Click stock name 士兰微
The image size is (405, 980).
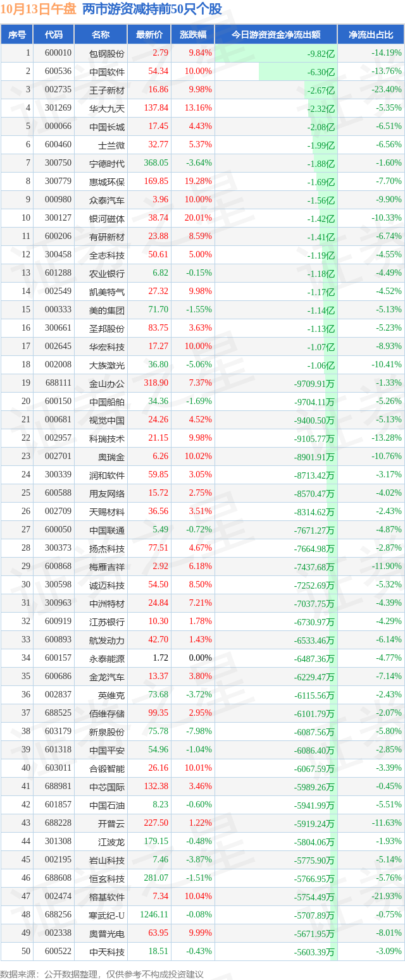pyautogui.click(x=111, y=145)
